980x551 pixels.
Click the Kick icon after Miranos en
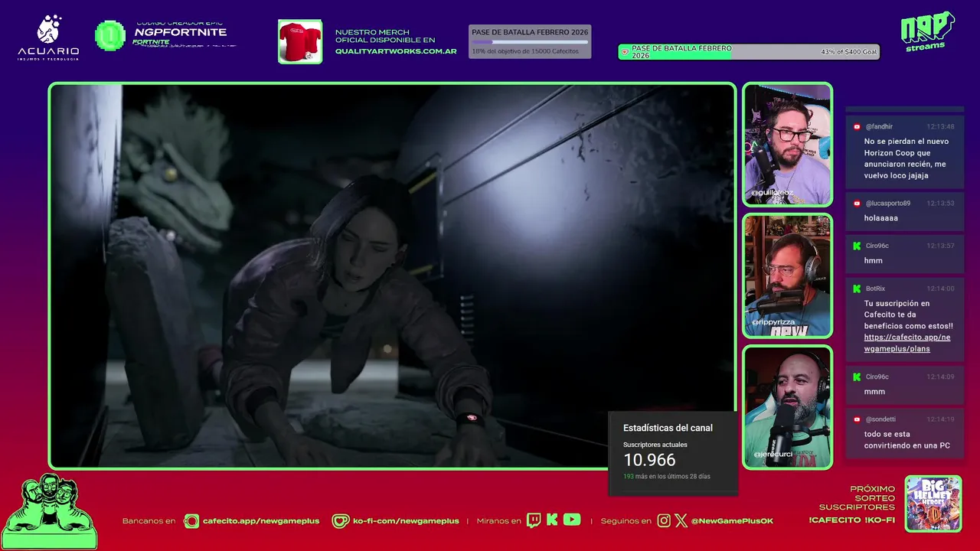552,520
